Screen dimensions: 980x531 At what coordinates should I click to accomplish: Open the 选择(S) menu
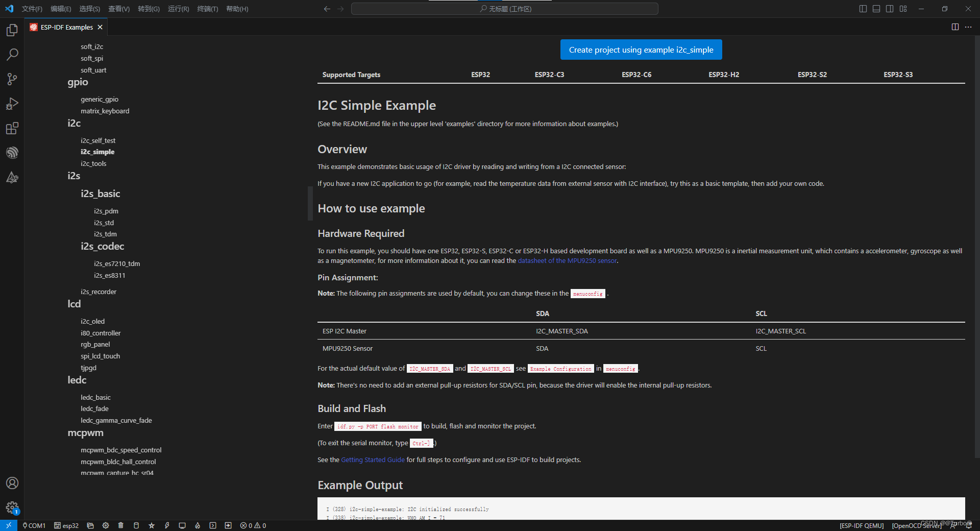click(x=90, y=9)
